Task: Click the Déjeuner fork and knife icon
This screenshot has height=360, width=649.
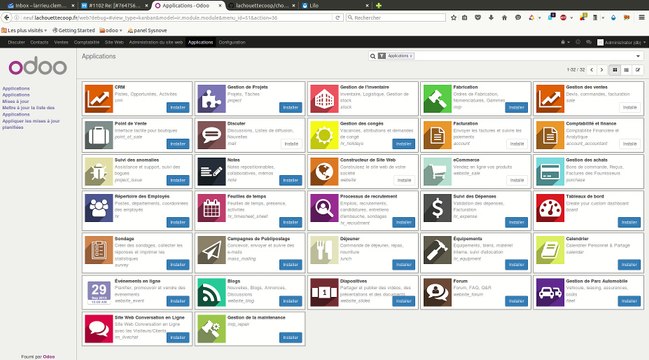Action: (x=324, y=250)
